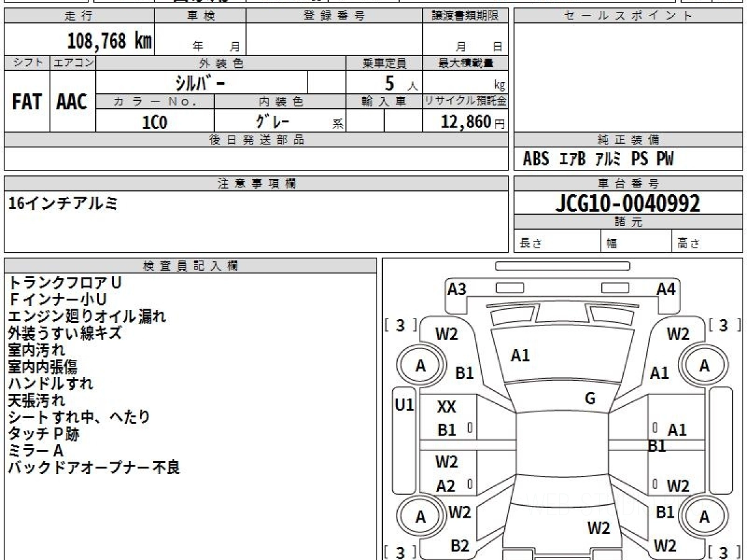Select the note 室内内張傷

(x=43, y=366)
